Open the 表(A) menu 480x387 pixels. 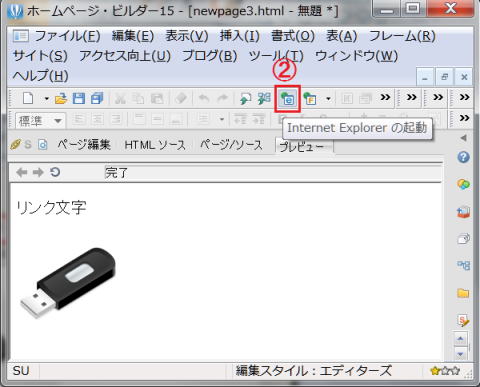(x=342, y=36)
